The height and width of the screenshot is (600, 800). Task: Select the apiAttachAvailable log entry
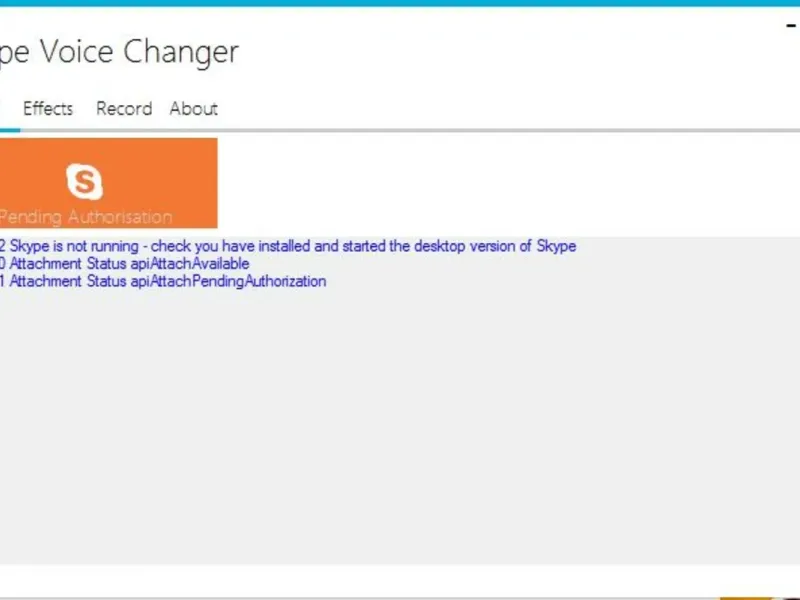(x=125, y=263)
